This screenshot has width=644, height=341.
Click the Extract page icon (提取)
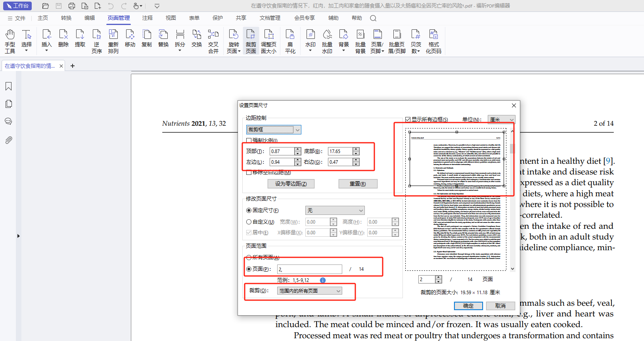[80, 38]
